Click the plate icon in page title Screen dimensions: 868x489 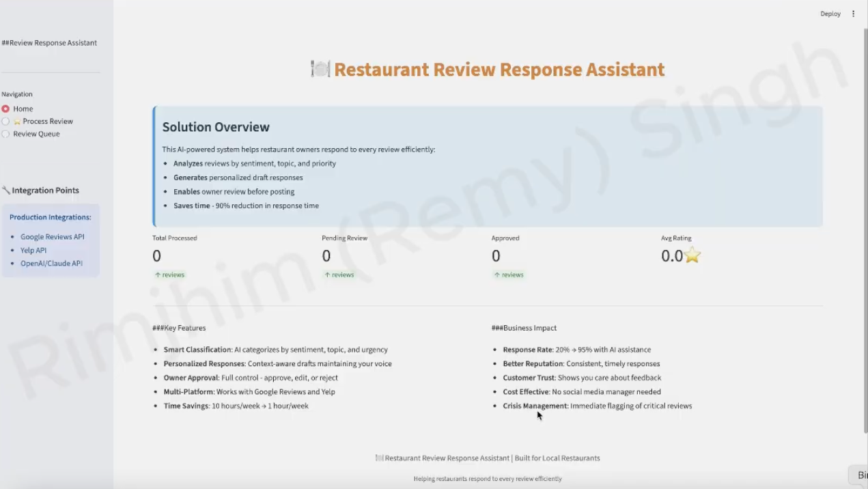pos(320,69)
